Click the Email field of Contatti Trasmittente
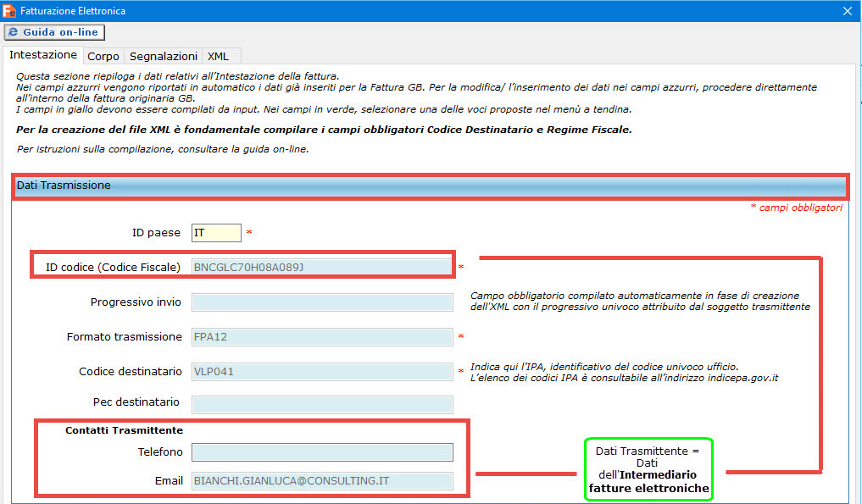The height and width of the screenshot is (504, 862). pyautogui.click(x=322, y=481)
